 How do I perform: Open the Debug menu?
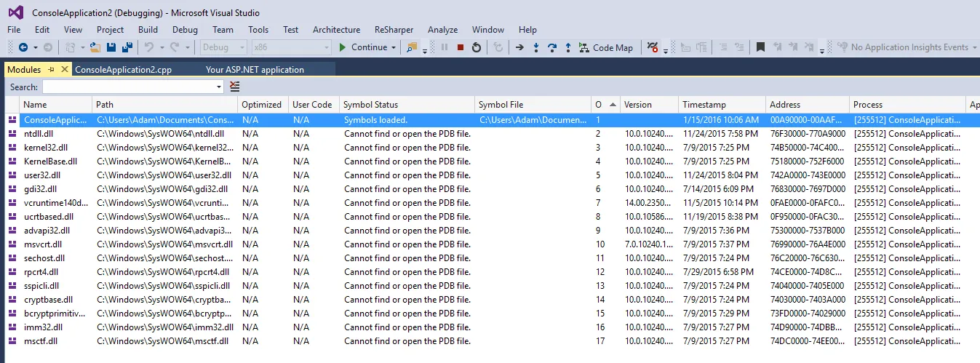[185, 30]
